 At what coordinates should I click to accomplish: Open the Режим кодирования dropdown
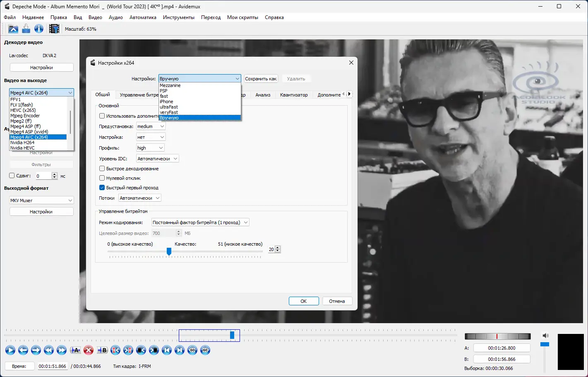(x=200, y=222)
